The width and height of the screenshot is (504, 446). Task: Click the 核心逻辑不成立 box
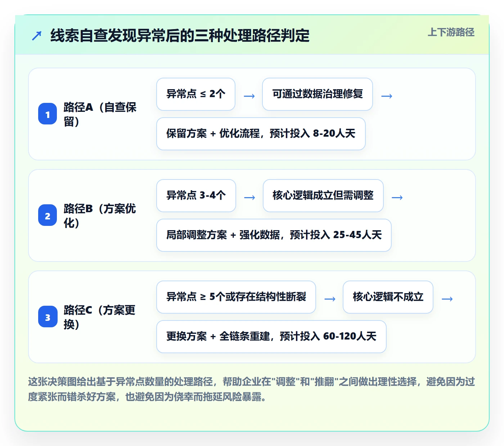(388, 297)
